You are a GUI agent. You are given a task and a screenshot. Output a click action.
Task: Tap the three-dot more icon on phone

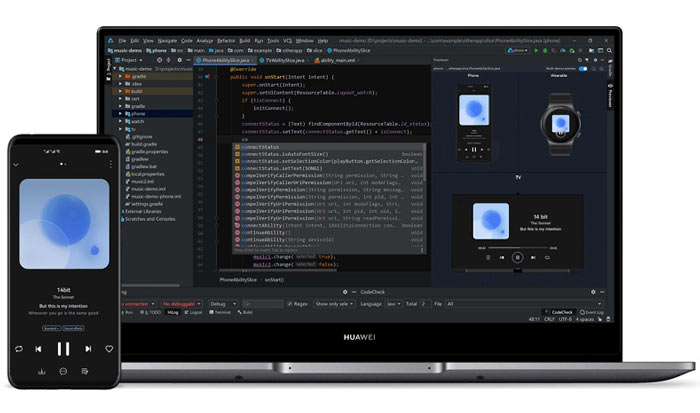(110, 164)
